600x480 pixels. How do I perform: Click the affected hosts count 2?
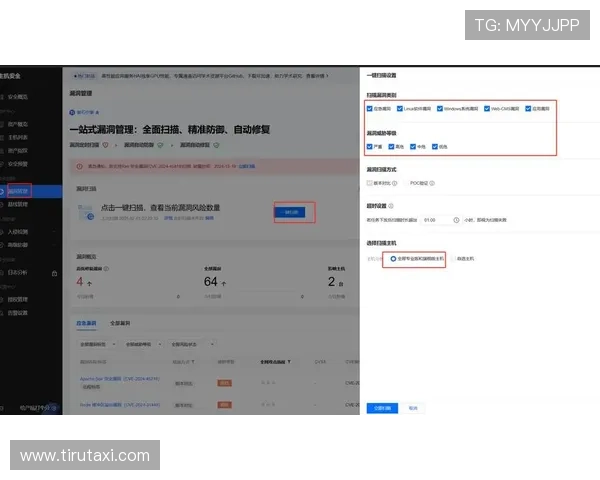tap(331, 282)
